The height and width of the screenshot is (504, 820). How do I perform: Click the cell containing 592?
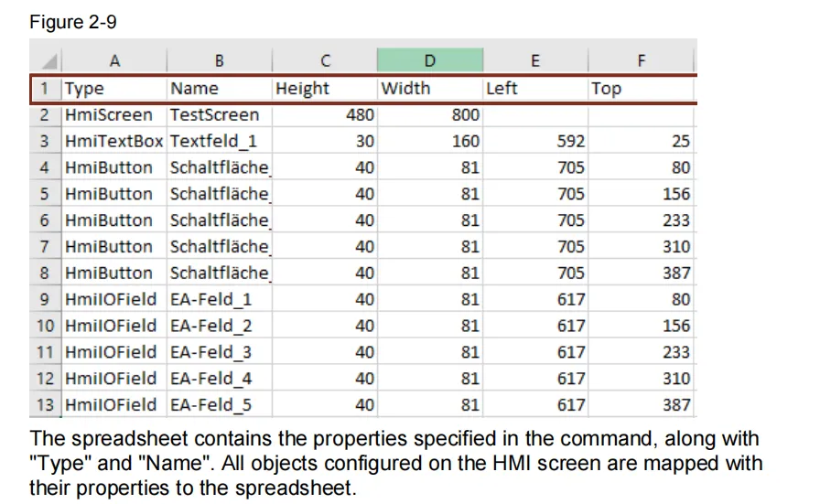(534, 142)
